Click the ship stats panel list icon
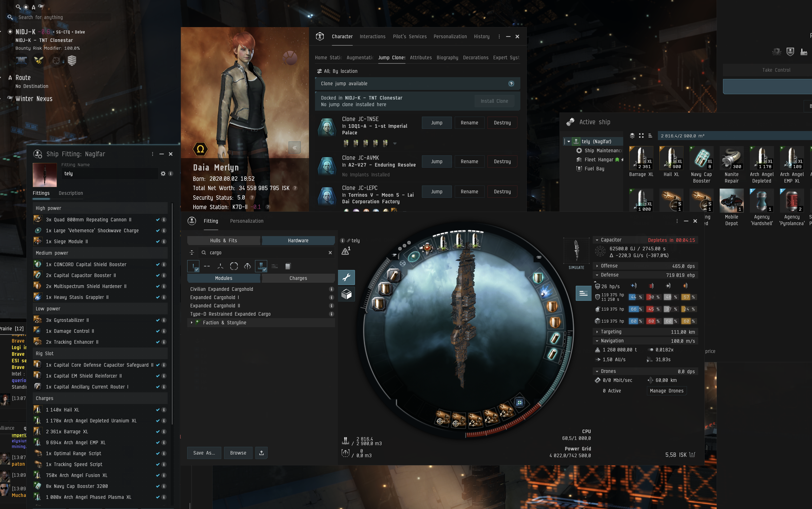This screenshot has height=509, width=812. tap(583, 293)
